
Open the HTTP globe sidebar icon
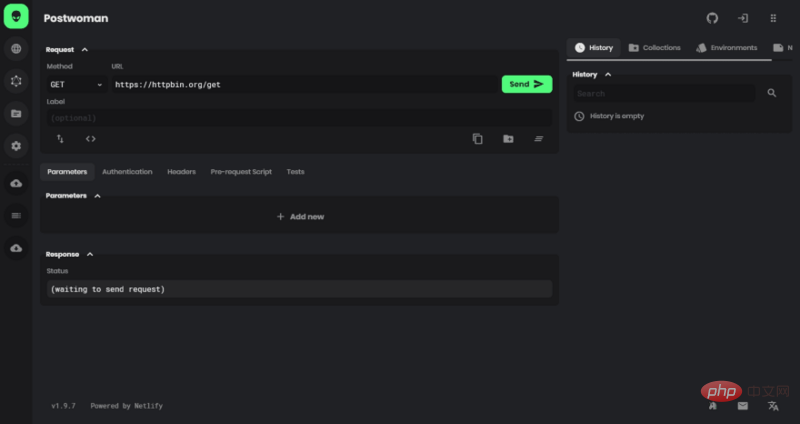coord(16,48)
